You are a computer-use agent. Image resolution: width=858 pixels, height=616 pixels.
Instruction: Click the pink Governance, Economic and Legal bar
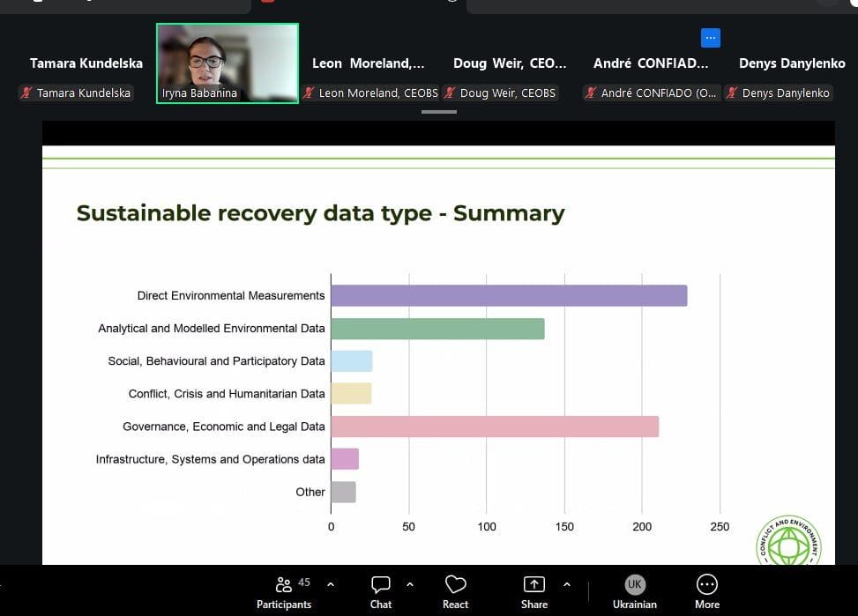[494, 427]
